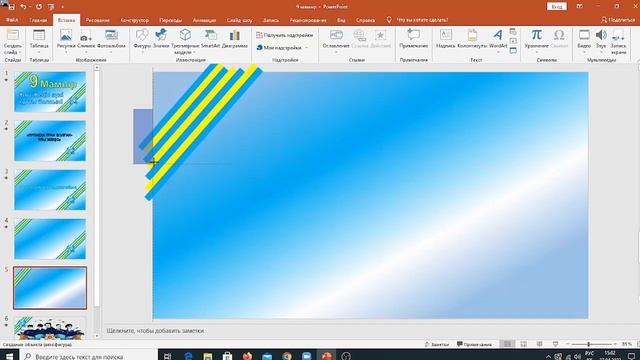The height and width of the screenshot is (360, 640).
Task: Switch to the Справка tab
Action: [x=365, y=20]
